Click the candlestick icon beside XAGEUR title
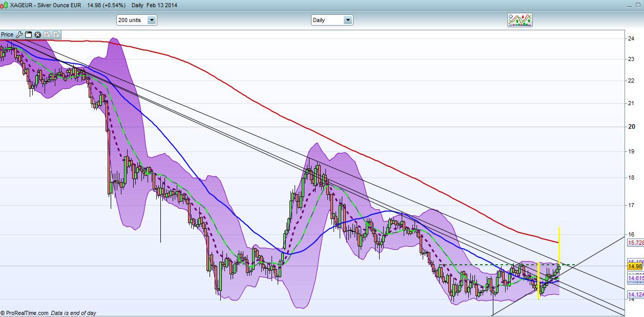 (x=5, y=5)
